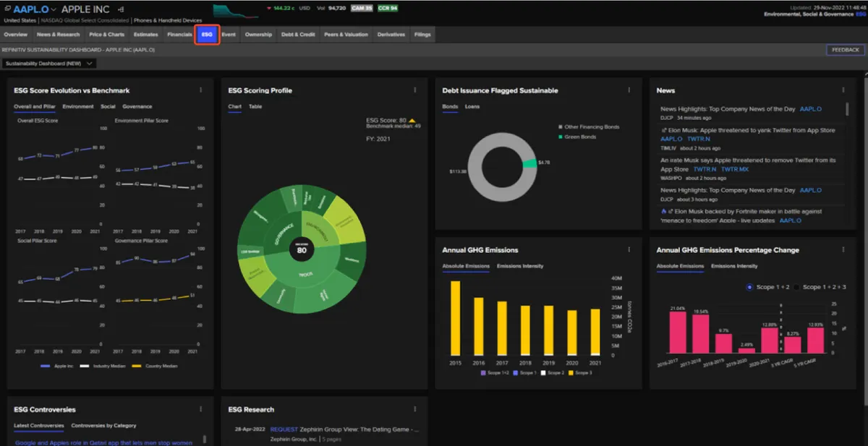The height and width of the screenshot is (446, 868).
Task: Open GHG Emissions Percentage Change panel menu
Action: pyautogui.click(x=843, y=250)
